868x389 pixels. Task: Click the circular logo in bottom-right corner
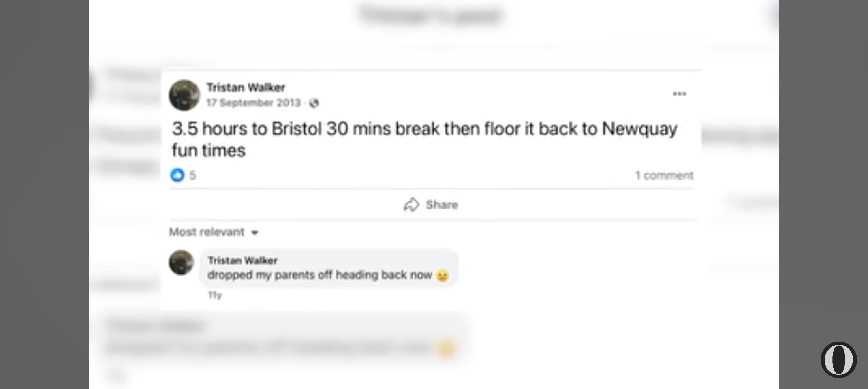(838, 359)
